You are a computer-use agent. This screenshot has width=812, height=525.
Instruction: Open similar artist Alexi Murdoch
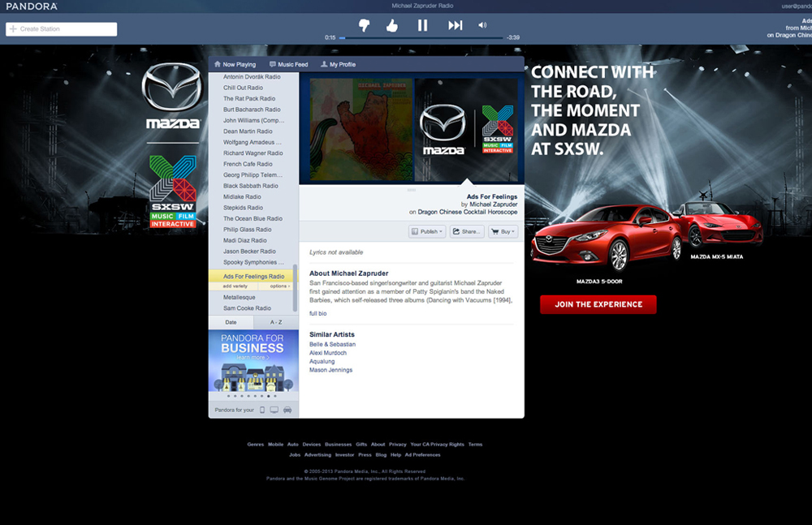click(328, 353)
